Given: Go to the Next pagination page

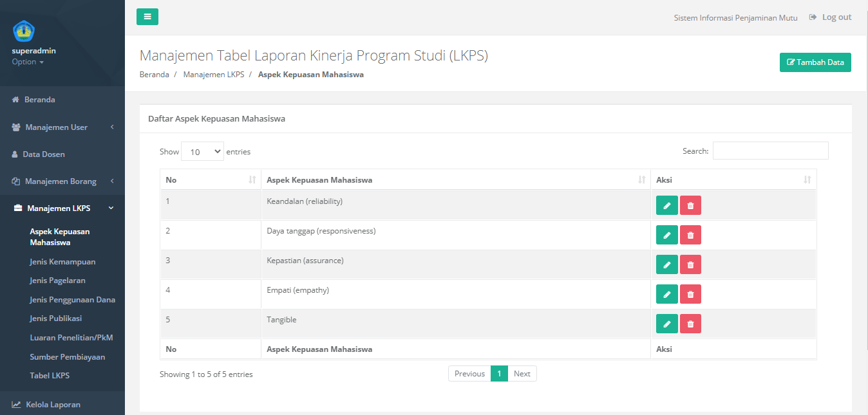Looking at the screenshot, I should 522,374.
